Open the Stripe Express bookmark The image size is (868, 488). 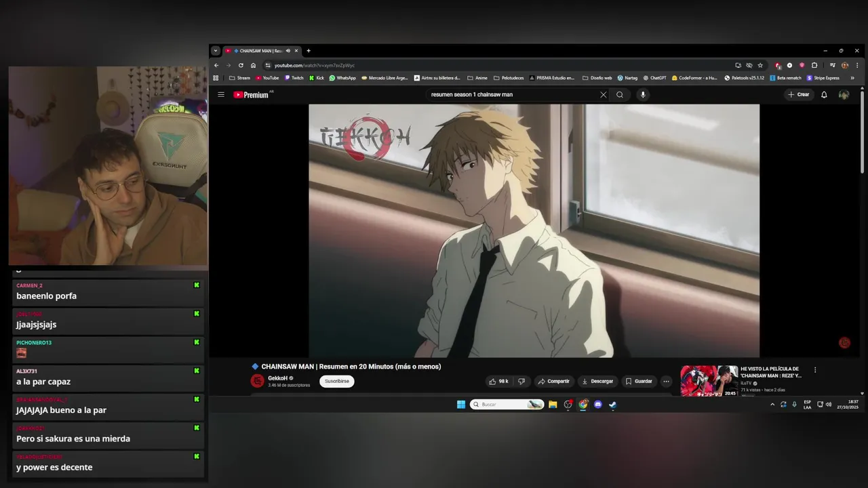(x=823, y=78)
